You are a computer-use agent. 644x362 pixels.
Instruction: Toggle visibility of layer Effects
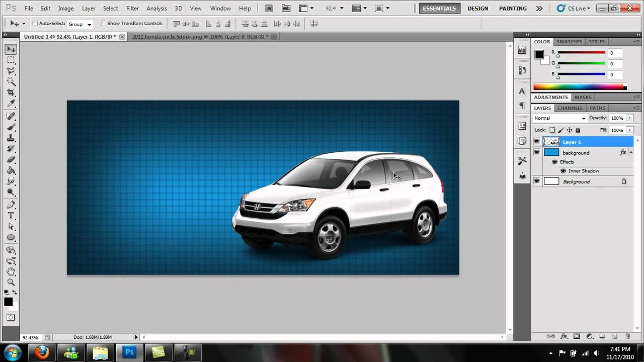555,162
